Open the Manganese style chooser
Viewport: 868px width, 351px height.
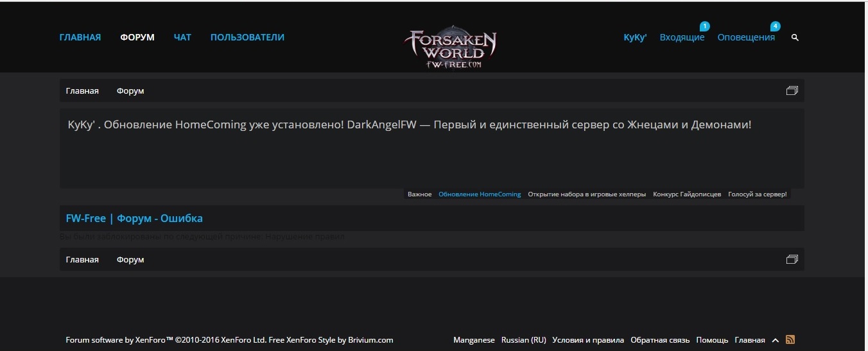(x=474, y=340)
